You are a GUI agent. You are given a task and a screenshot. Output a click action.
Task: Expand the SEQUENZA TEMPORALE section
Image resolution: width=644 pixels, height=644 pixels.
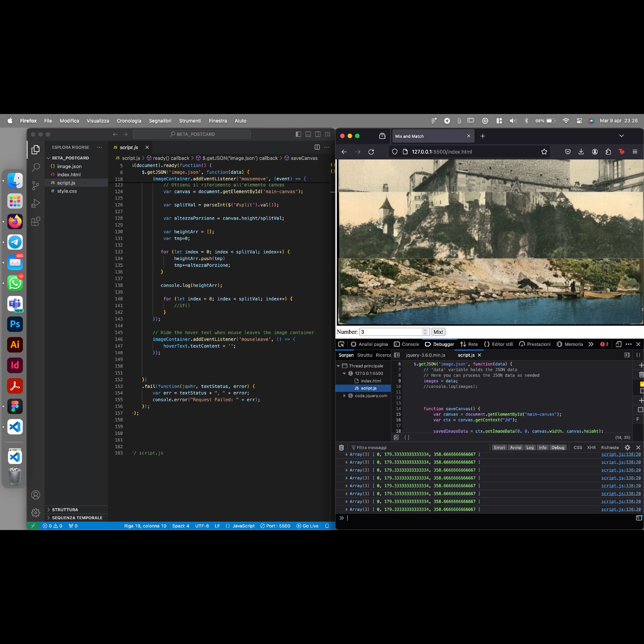coord(76,518)
